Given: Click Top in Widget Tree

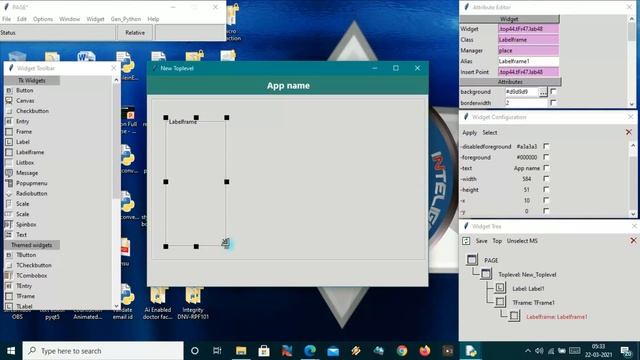Looking at the screenshot, I should (497, 241).
